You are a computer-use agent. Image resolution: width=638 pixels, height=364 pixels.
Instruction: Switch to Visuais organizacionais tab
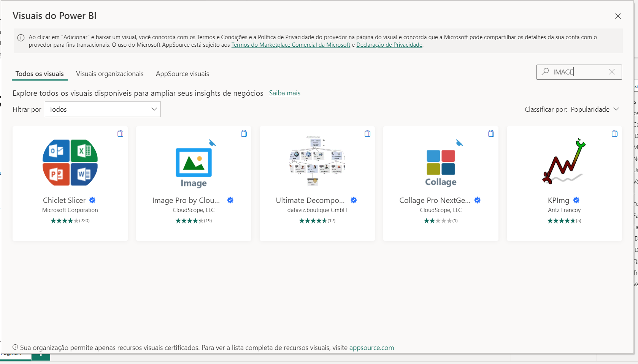pyautogui.click(x=110, y=74)
